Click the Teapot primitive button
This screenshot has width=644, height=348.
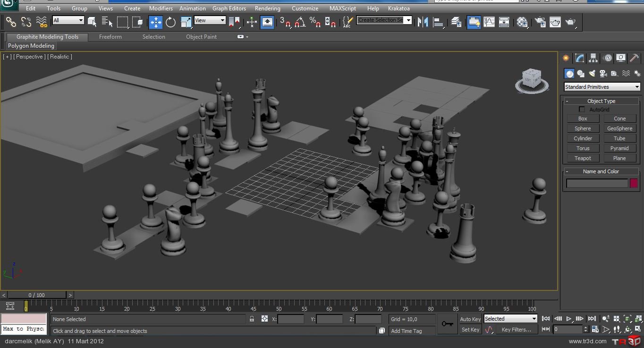pyautogui.click(x=583, y=158)
